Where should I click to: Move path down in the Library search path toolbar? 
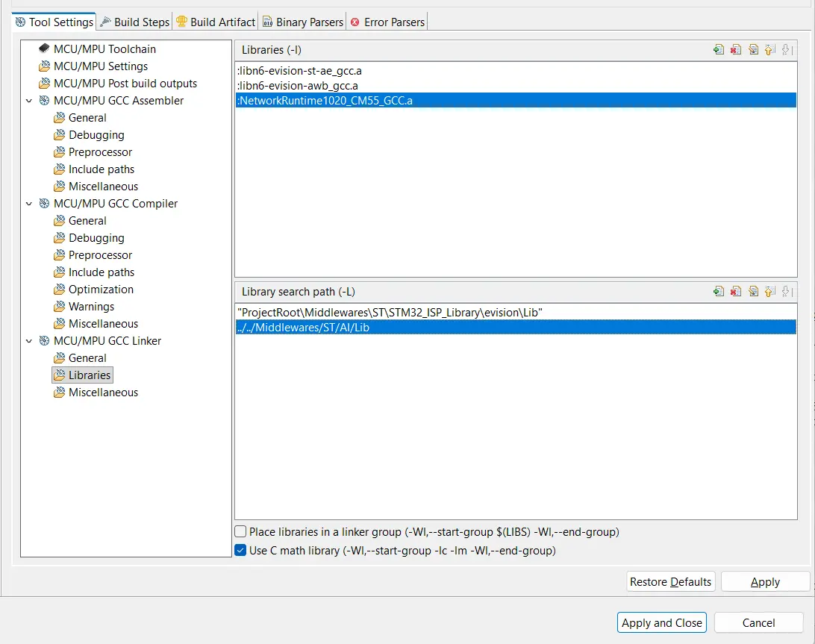point(787,292)
